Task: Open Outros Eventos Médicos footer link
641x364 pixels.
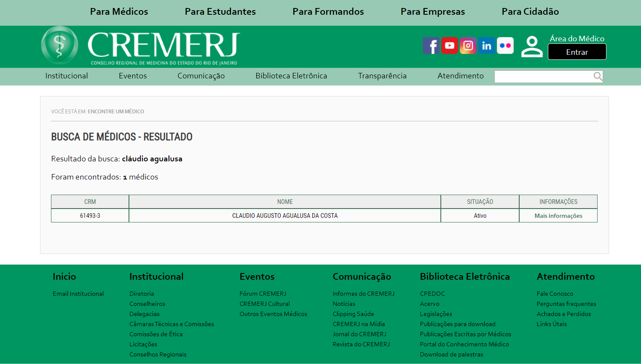Action: pyautogui.click(x=274, y=314)
